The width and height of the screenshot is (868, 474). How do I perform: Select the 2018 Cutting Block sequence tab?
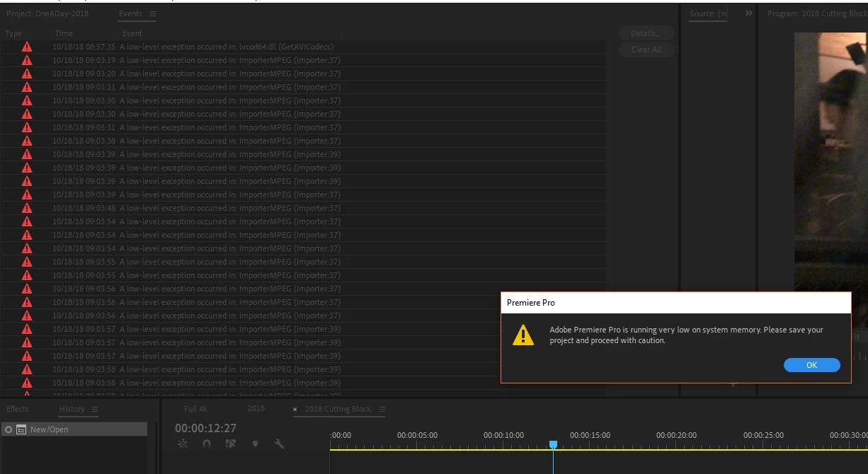click(338, 409)
